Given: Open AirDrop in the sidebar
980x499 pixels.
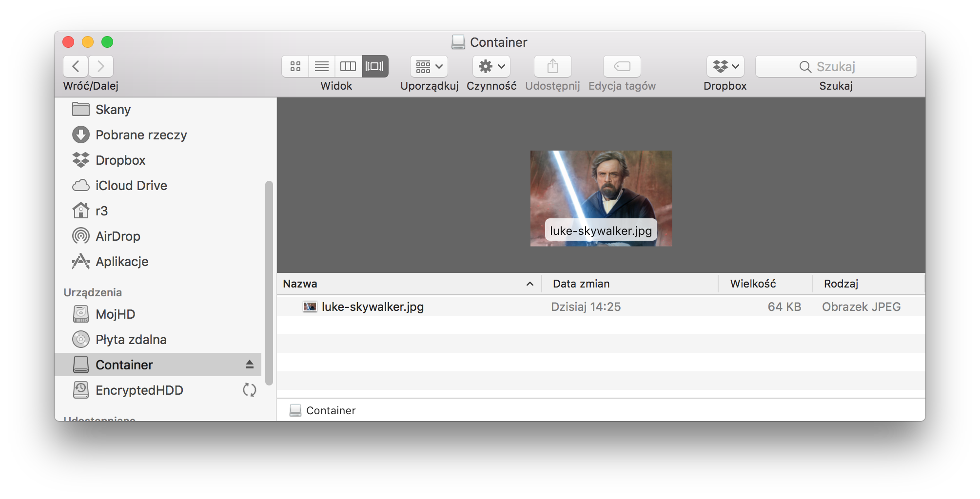Looking at the screenshot, I should point(158,236).
